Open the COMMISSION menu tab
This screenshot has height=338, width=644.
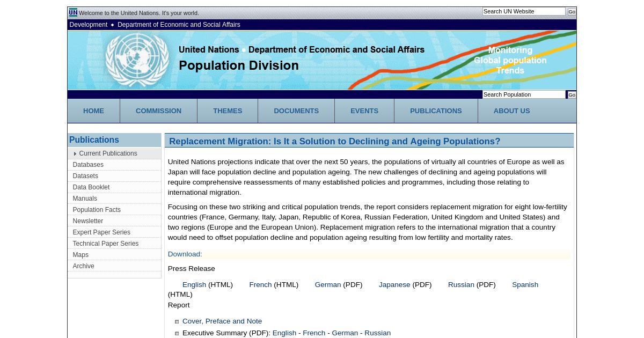pos(158,111)
